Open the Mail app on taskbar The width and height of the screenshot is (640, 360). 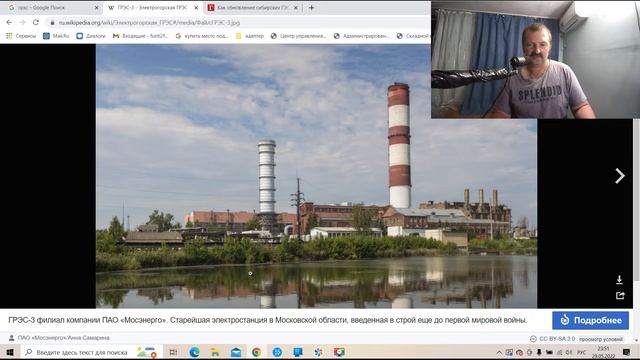236,352
